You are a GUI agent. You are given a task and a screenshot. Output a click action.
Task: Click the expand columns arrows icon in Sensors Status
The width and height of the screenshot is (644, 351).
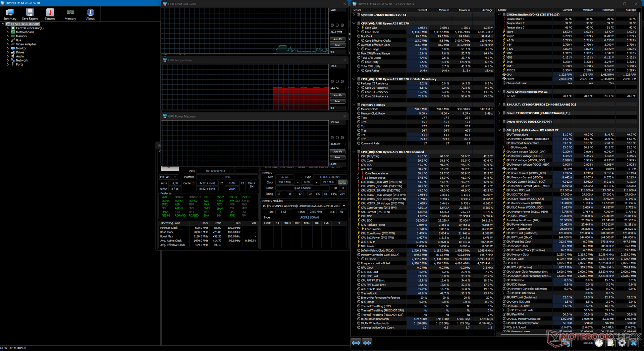tap(356, 343)
